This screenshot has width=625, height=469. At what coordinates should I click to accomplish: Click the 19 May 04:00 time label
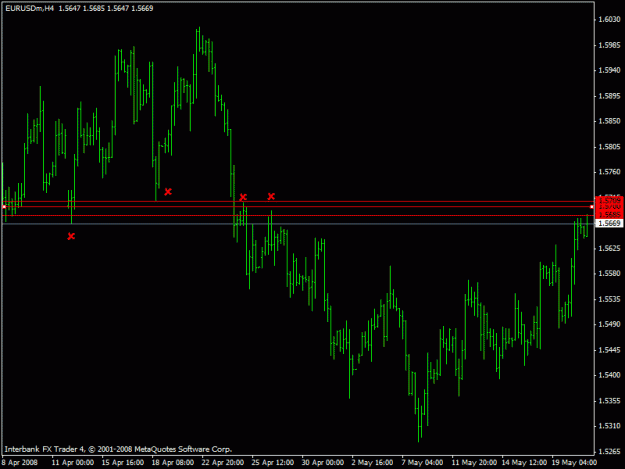tap(574, 463)
